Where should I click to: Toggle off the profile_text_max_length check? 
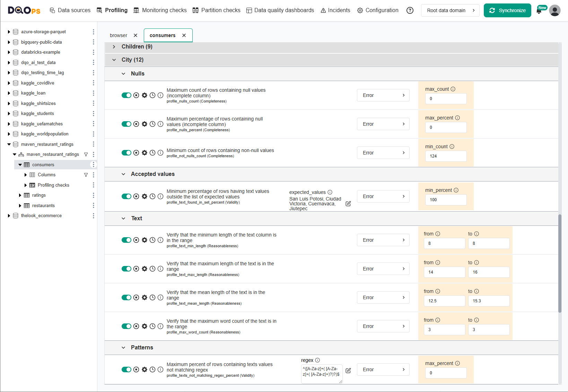(126, 269)
